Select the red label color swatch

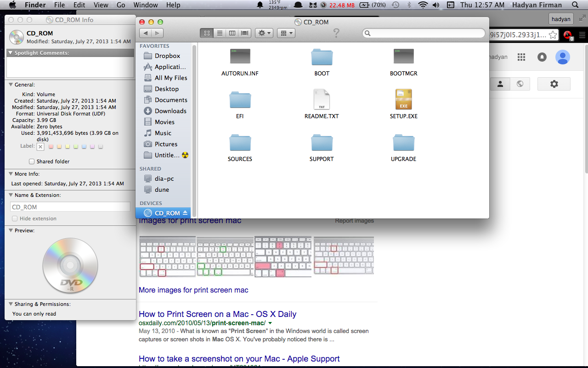51,146
